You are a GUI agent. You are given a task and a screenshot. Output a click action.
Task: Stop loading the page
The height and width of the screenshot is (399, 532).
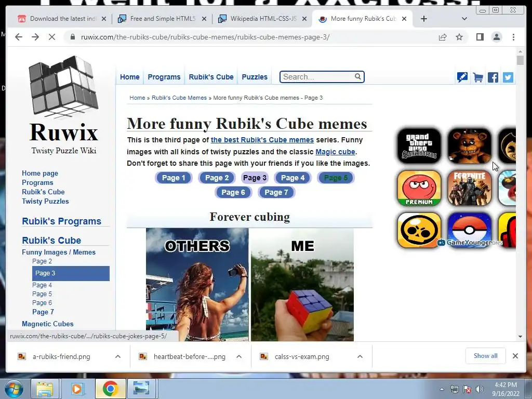pyautogui.click(x=51, y=37)
